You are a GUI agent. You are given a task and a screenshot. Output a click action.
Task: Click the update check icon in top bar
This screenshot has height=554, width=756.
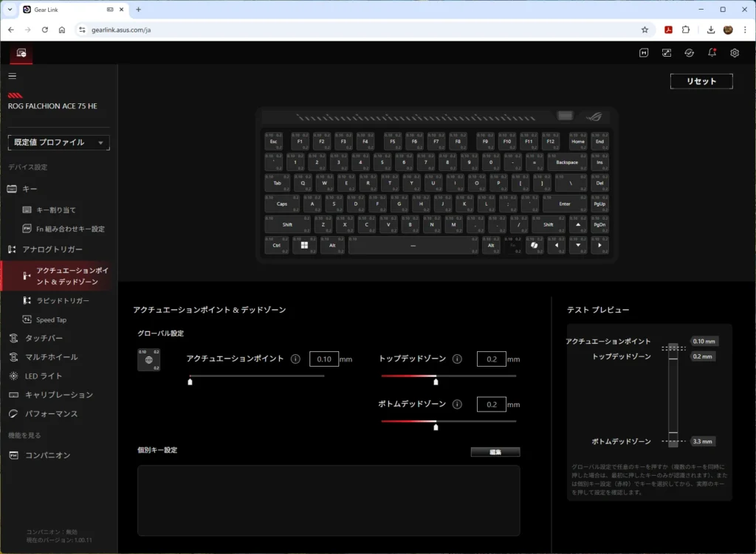[x=689, y=52]
